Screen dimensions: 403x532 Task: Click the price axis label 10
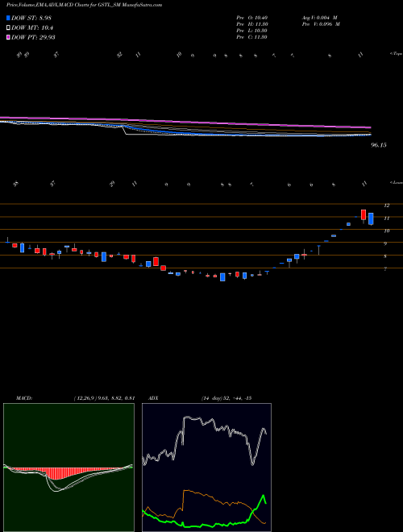(386, 231)
